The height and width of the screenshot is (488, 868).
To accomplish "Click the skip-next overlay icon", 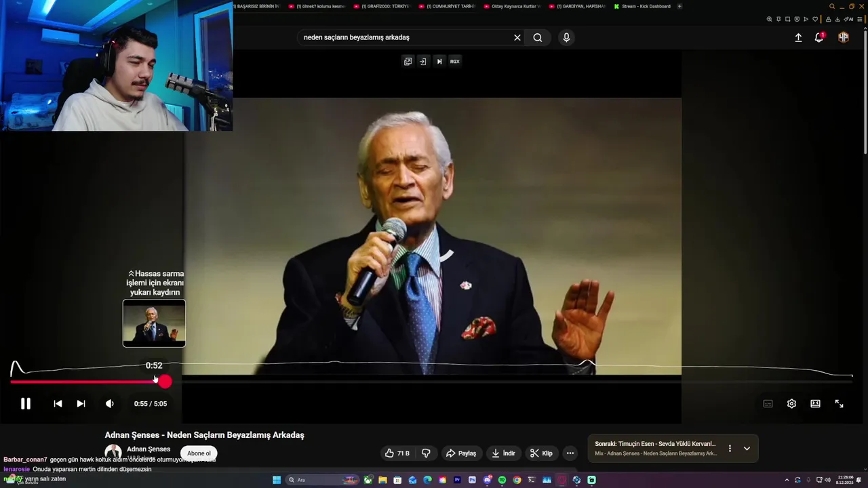I will 439,61.
